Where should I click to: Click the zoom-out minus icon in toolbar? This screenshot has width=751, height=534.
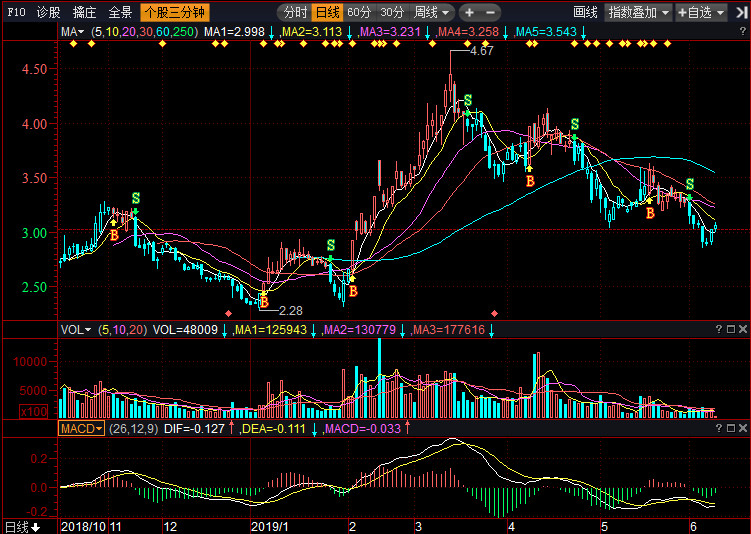pyautogui.click(x=470, y=12)
